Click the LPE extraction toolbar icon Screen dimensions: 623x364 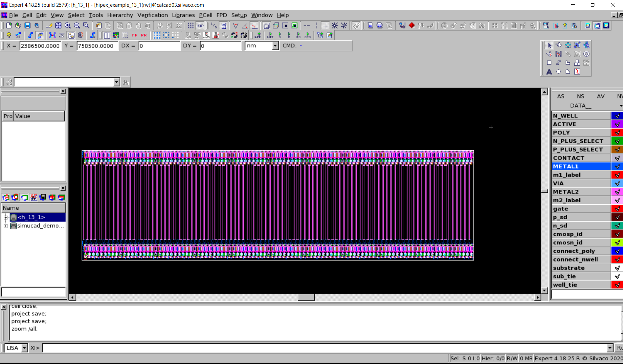coord(258,35)
